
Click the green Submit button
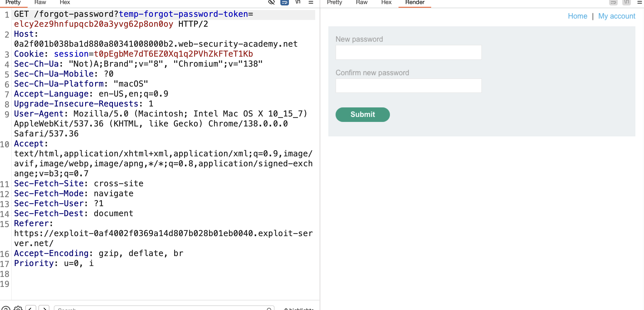click(363, 115)
